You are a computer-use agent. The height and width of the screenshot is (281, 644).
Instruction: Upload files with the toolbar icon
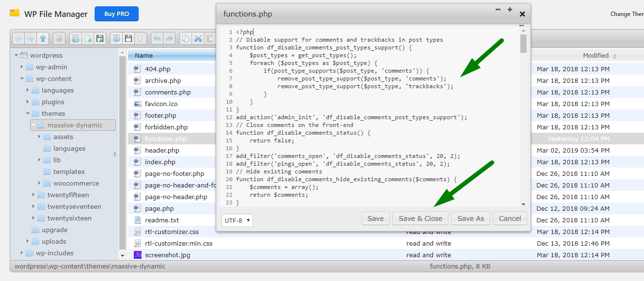point(100,38)
